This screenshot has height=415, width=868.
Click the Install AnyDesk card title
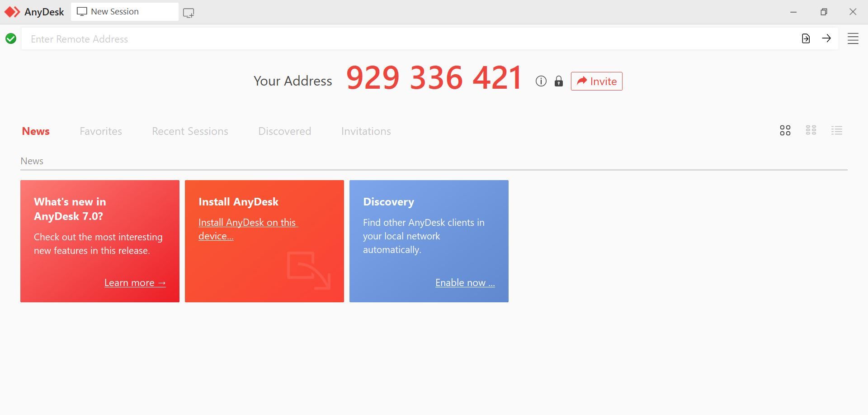coord(238,202)
